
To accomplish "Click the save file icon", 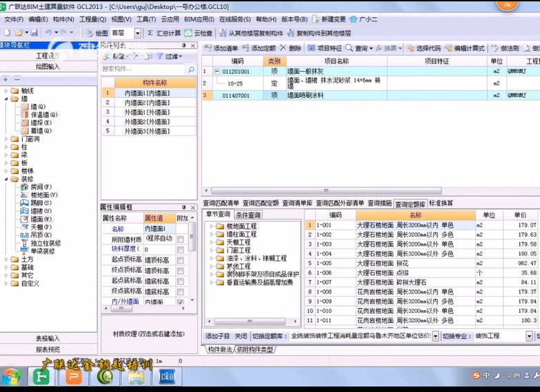I will [34, 33].
